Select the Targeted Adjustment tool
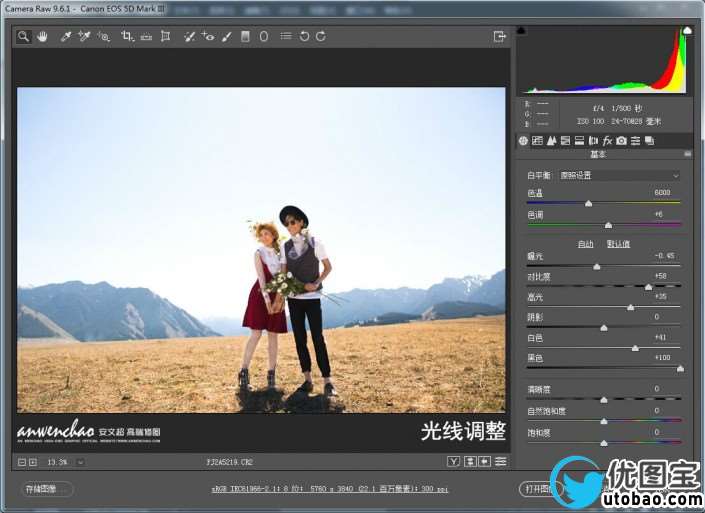 coord(104,37)
